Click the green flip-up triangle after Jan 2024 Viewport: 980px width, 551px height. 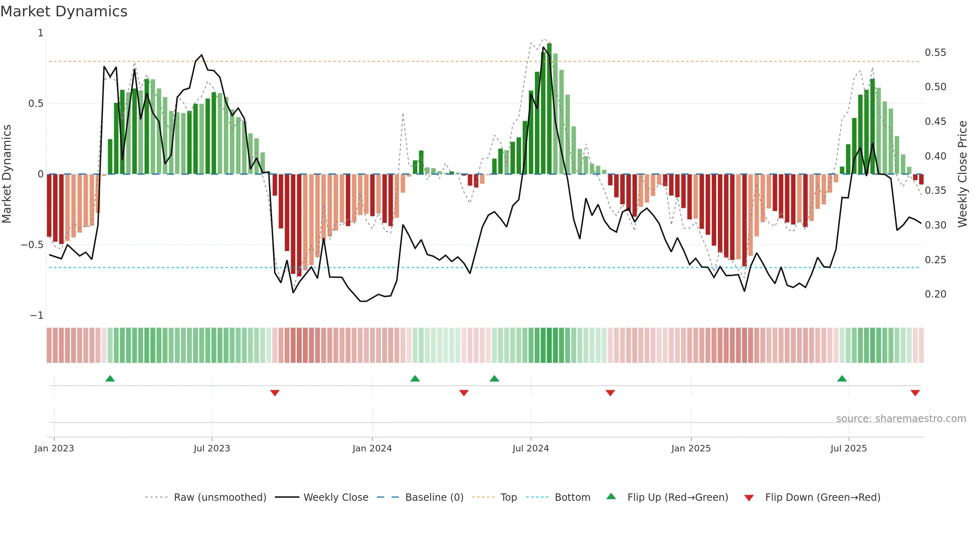click(415, 378)
